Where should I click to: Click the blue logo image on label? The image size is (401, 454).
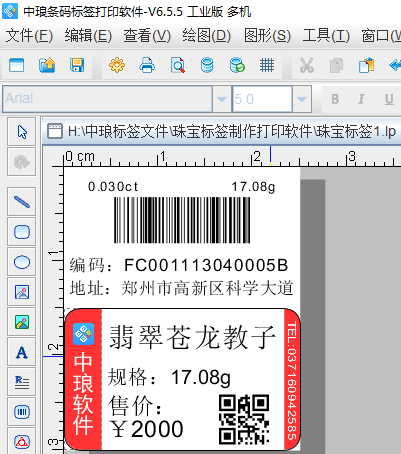(x=83, y=334)
